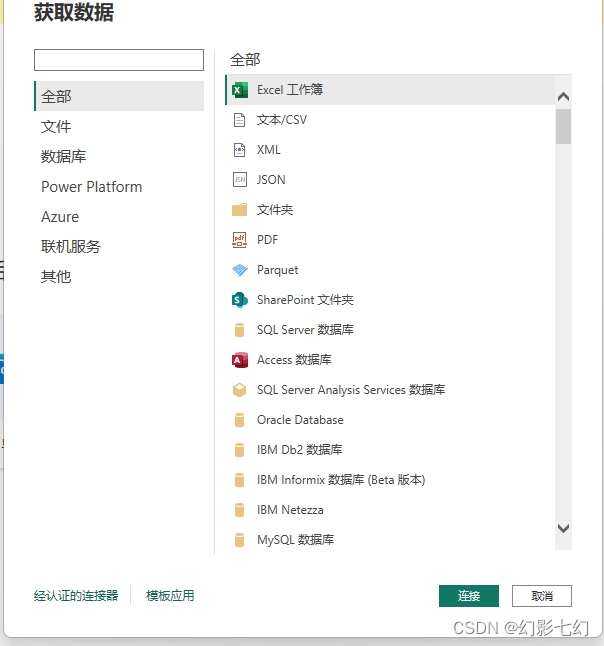Open the 经认证的连接器 link
Image resolution: width=604 pixels, height=646 pixels.
click(x=76, y=596)
